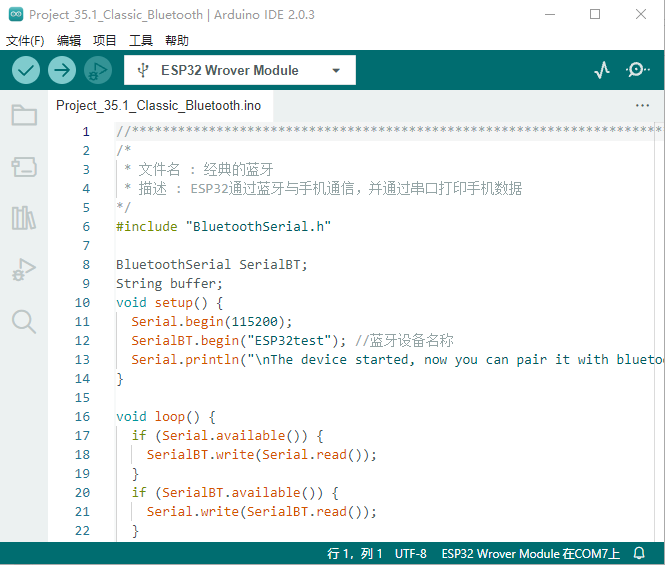This screenshot has height=565, width=665.
Task: Open the 文件(F) menu
Action: [x=25, y=41]
